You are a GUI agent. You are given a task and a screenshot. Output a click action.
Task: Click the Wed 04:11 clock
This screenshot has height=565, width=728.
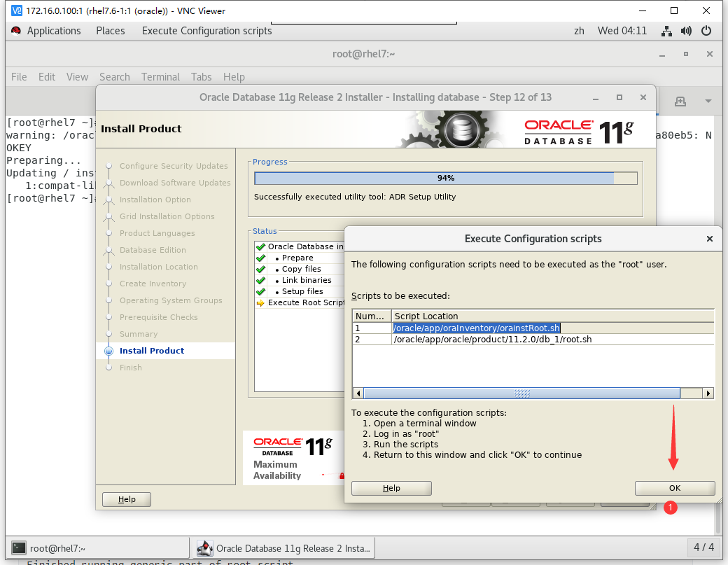point(622,31)
